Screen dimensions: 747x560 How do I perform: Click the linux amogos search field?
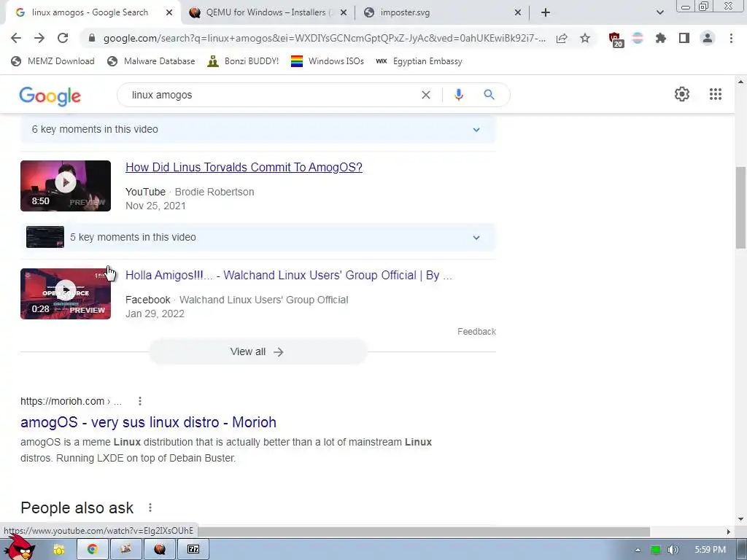pos(271,95)
